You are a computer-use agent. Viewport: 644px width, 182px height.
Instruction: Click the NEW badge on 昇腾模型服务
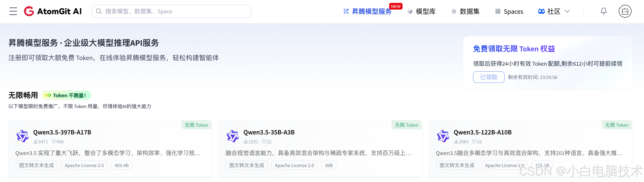(396, 6)
